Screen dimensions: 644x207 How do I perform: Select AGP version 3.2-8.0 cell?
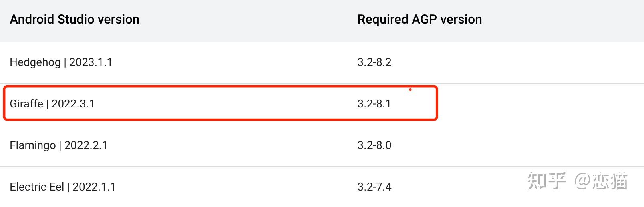click(x=374, y=145)
